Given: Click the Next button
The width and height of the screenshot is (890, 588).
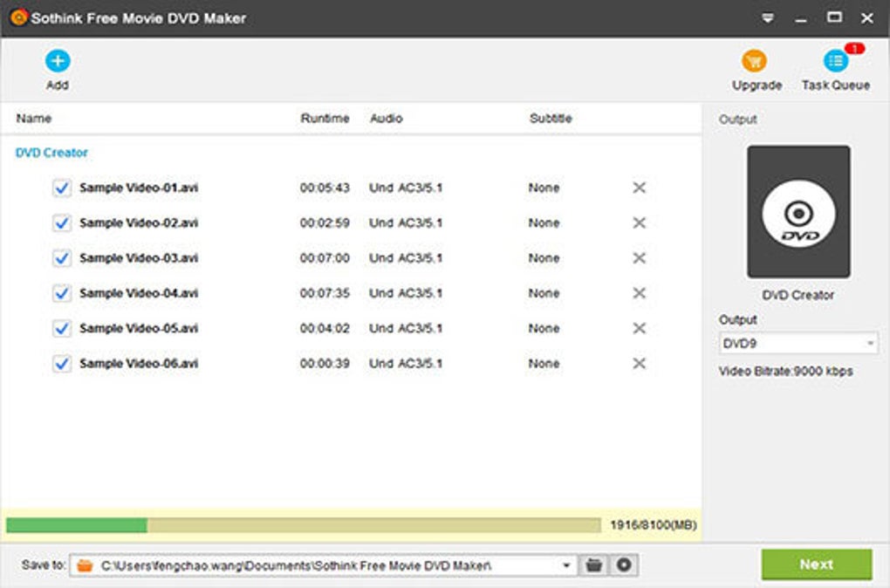Looking at the screenshot, I should tap(817, 564).
